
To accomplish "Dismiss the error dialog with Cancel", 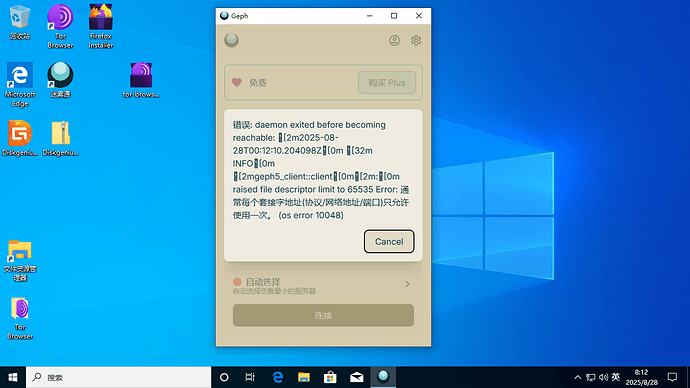I will pos(389,242).
